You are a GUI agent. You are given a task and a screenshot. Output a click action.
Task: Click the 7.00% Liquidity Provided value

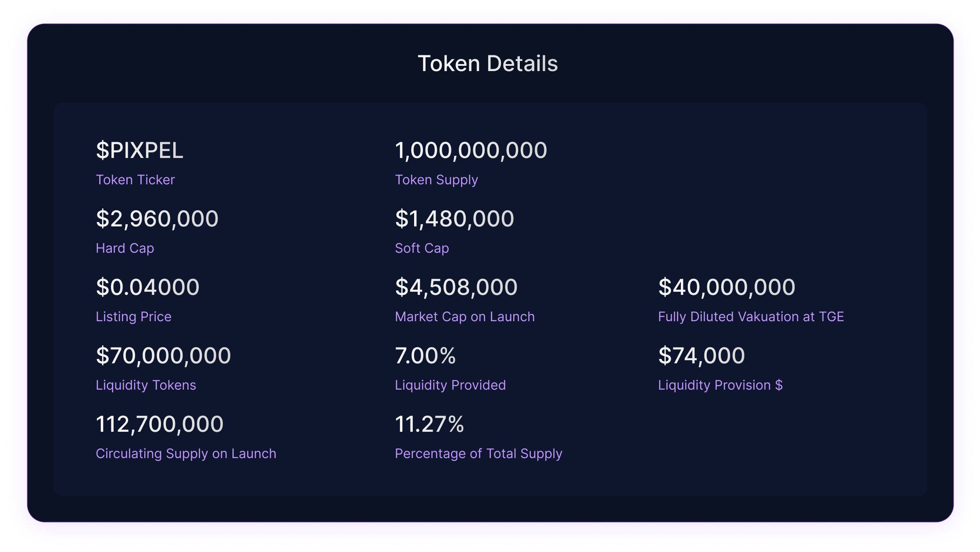point(426,356)
